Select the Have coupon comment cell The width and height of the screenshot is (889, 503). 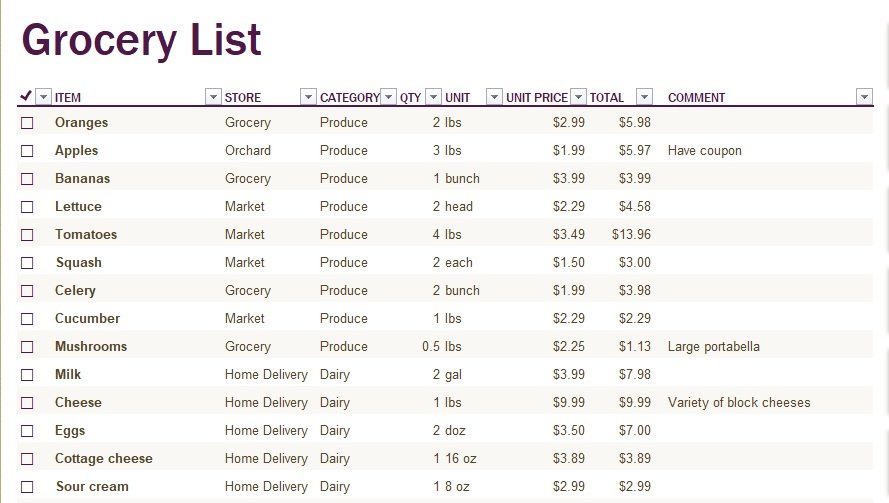[x=705, y=151]
